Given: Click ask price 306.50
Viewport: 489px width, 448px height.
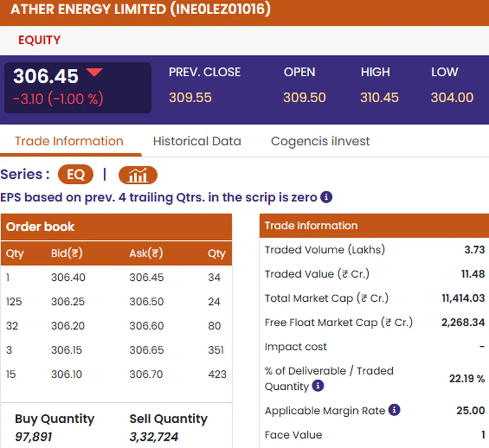Looking at the screenshot, I should [x=146, y=302].
